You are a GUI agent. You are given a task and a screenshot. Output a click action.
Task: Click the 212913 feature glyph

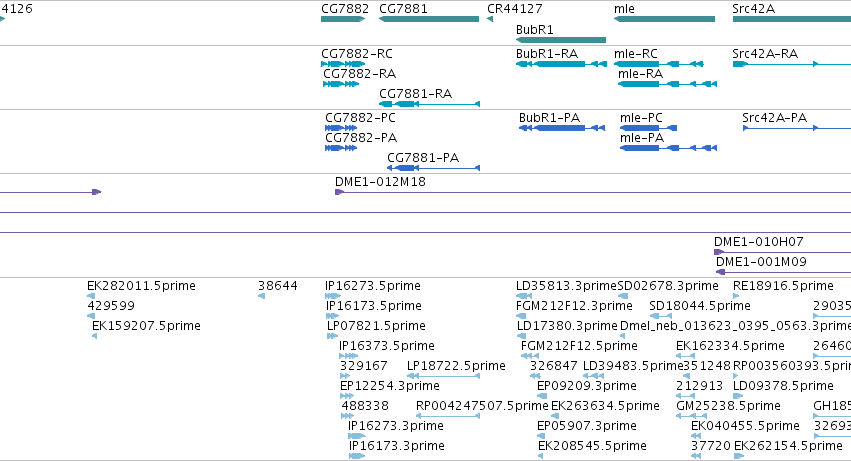click(685, 396)
